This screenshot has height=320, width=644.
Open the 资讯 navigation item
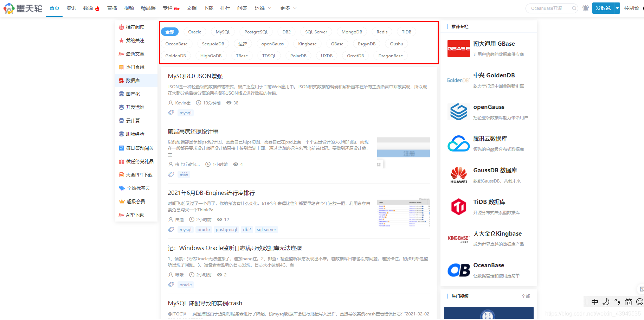tap(71, 8)
